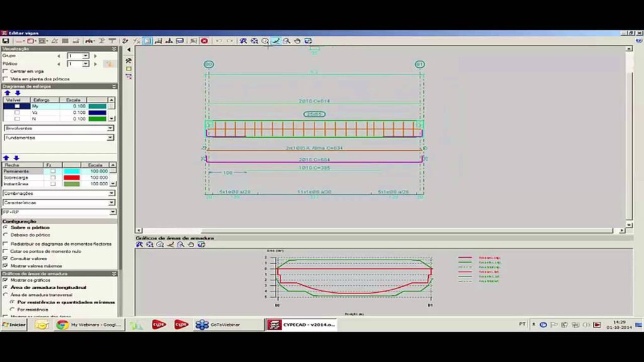Enable the Centrar em viga checkbox
The width and height of the screenshot is (644, 362).
6,72
